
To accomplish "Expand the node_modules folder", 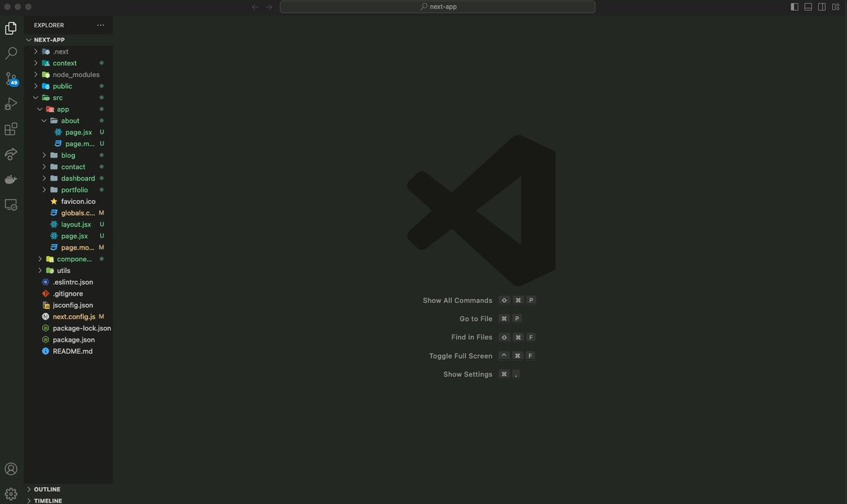I will coord(68,75).
